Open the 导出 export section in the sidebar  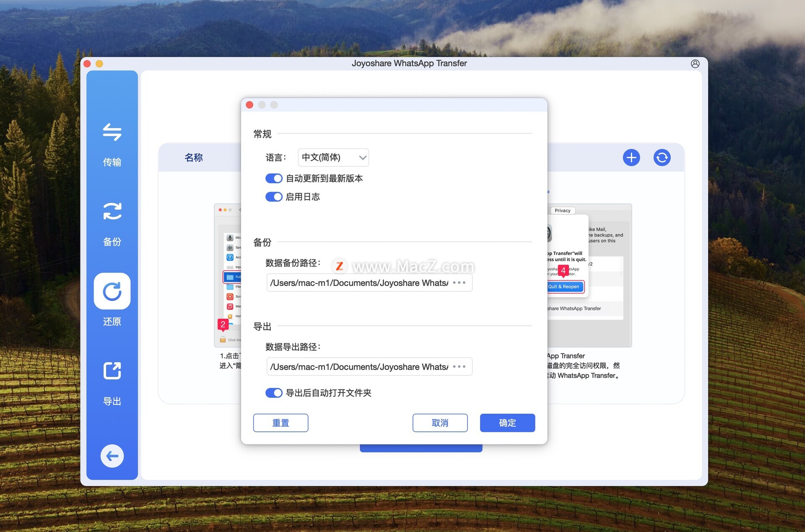tap(112, 384)
